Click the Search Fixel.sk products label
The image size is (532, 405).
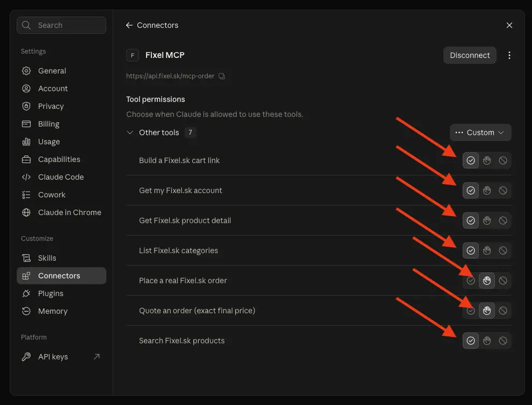click(x=182, y=341)
